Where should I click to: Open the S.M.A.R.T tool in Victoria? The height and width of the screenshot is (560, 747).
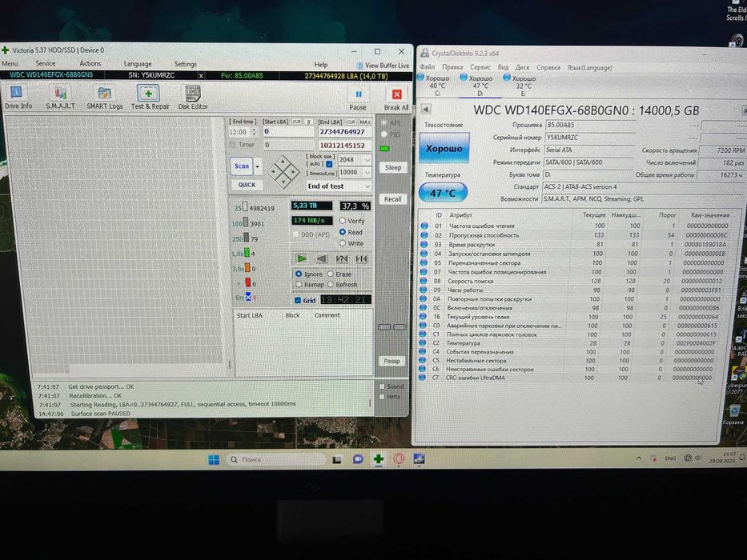tap(61, 98)
